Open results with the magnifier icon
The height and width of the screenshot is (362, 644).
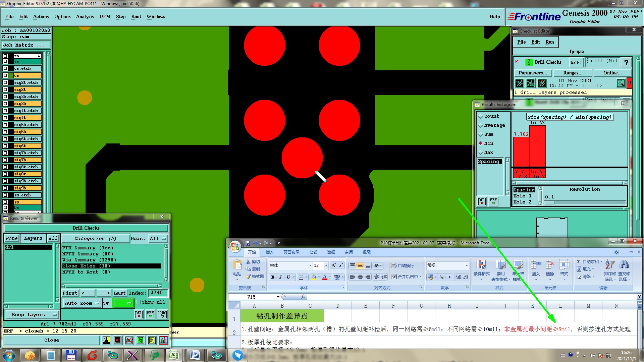[x=621, y=83]
